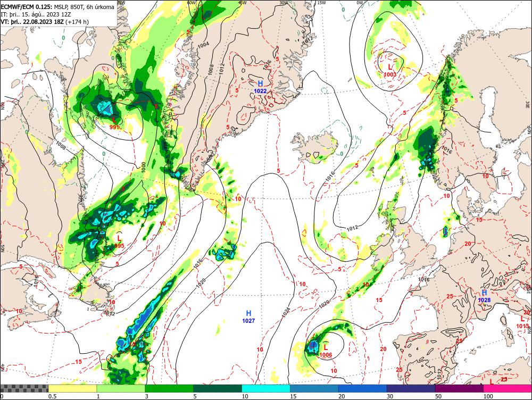Click the yellow 0.5–1 mm legend swatch
This screenshot has width=532, height=400.
[72, 388]
